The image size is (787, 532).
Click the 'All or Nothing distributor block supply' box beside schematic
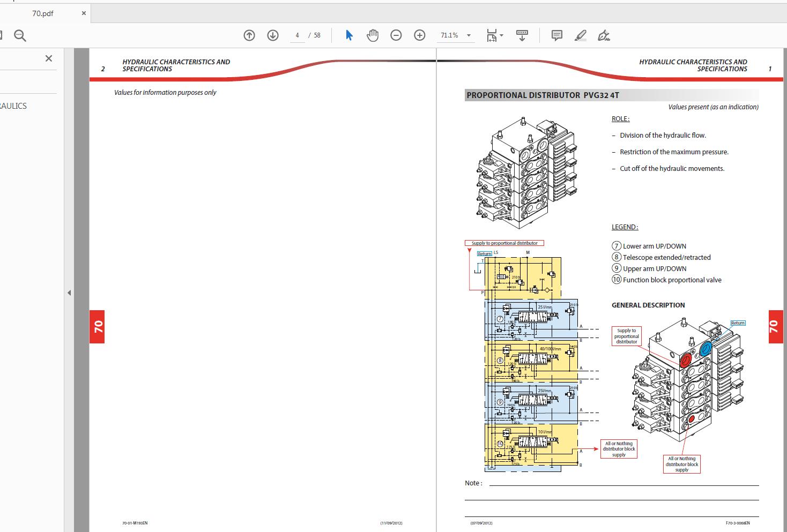619,449
